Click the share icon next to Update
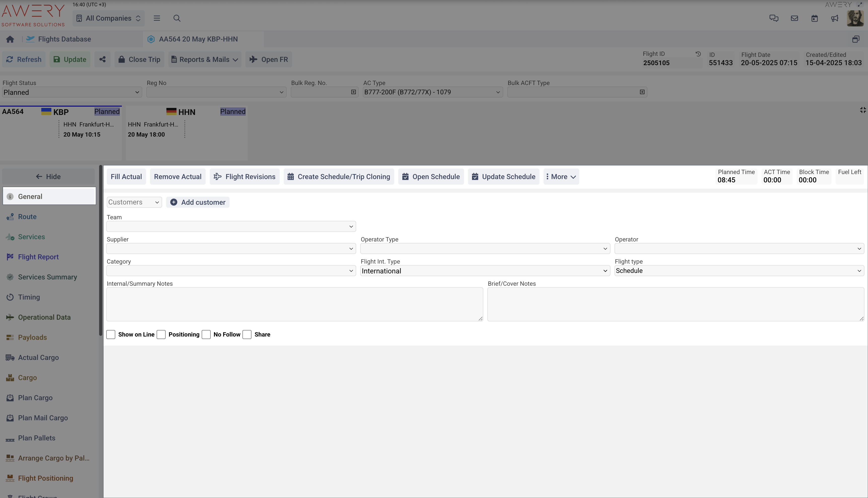 click(x=102, y=60)
